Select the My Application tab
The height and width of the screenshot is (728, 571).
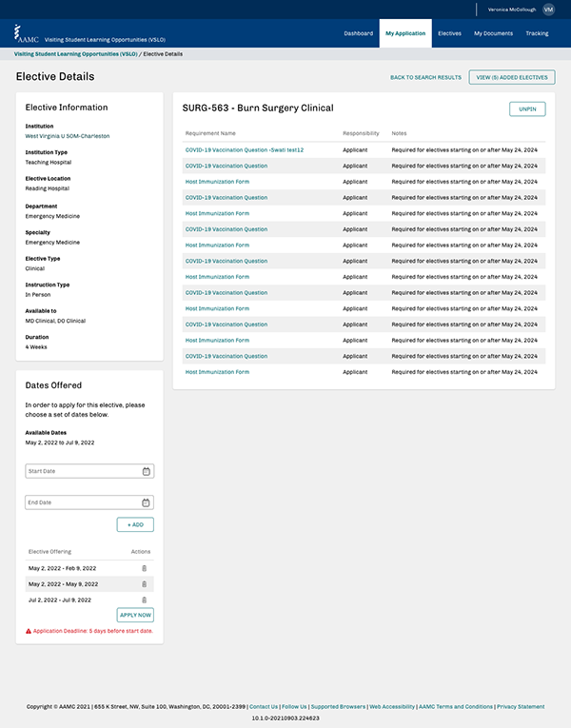click(405, 33)
